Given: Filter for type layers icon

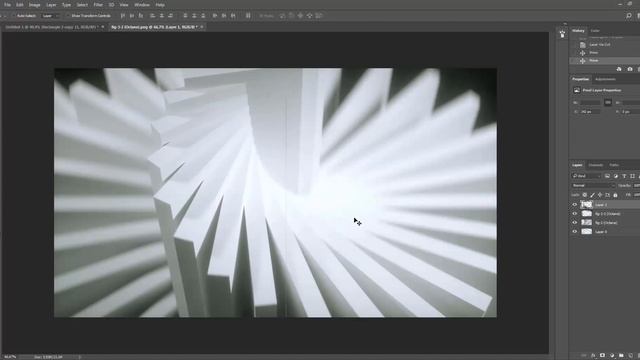Looking at the screenshot, I should coord(624,176).
